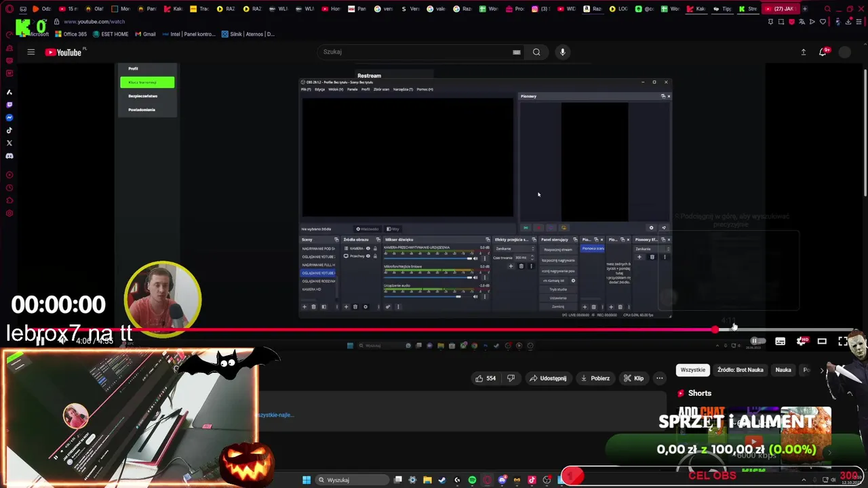Show next category chips with arrow
The height and width of the screenshot is (488, 868).
click(x=822, y=370)
